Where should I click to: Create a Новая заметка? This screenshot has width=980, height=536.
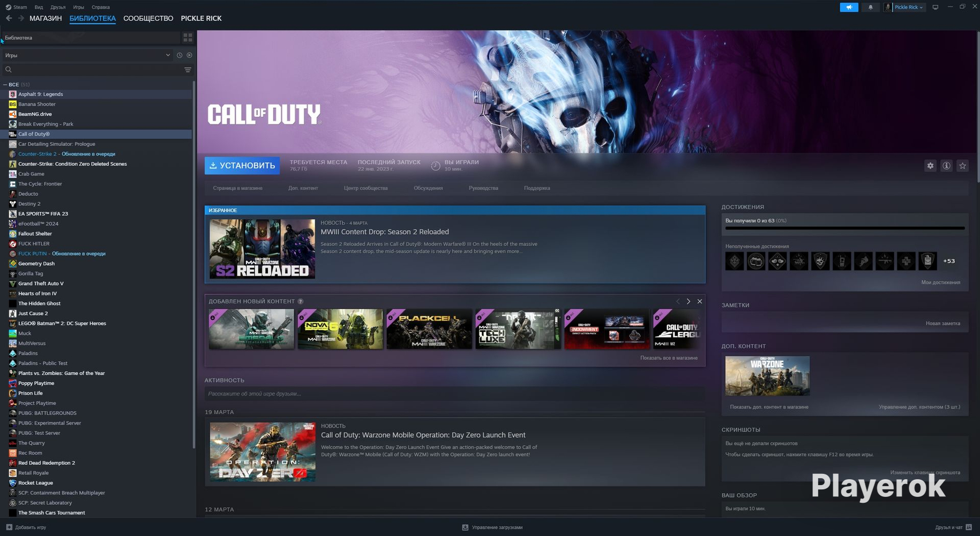click(943, 323)
